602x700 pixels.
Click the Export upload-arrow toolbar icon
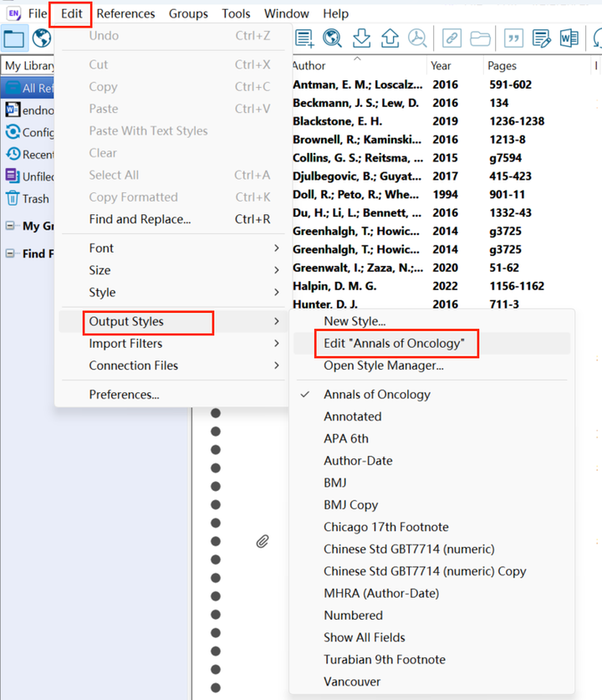tap(389, 38)
